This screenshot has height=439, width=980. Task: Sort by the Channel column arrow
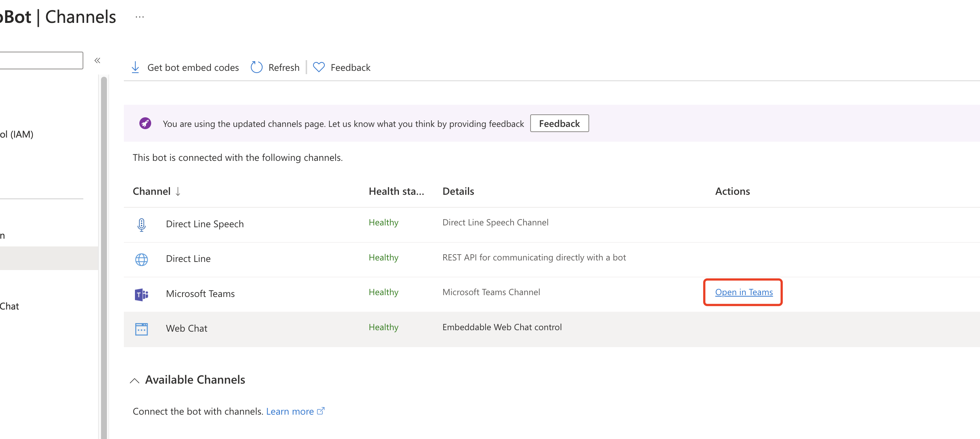tap(178, 191)
